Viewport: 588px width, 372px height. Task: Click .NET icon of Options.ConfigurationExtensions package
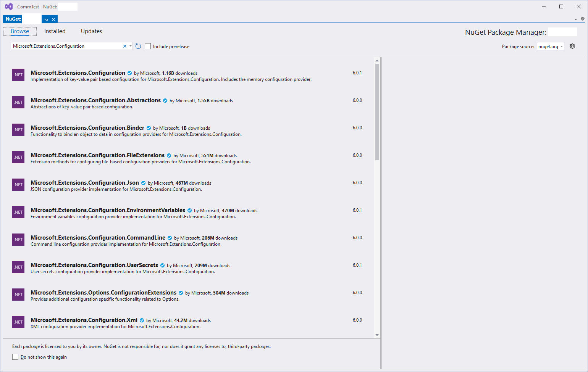coord(18,295)
